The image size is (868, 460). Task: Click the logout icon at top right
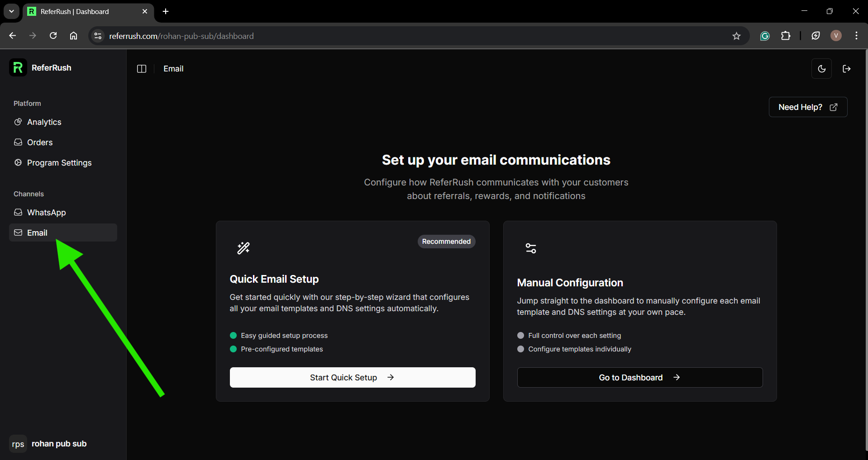(847, 69)
